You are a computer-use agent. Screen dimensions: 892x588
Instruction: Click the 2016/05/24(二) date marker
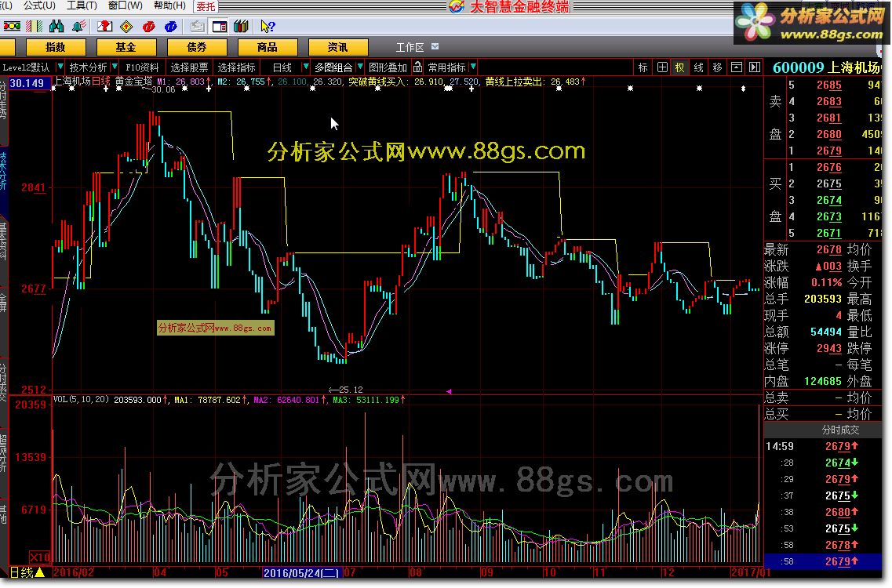click(x=301, y=572)
